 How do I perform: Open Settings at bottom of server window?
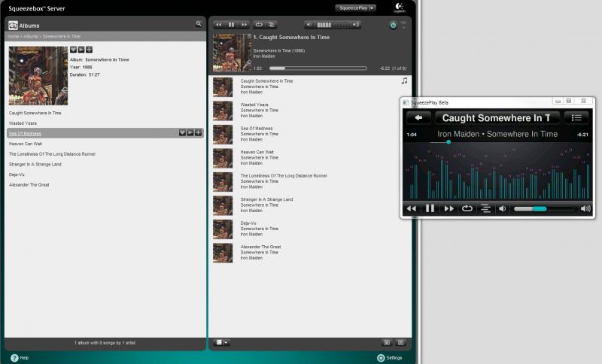[390, 358]
